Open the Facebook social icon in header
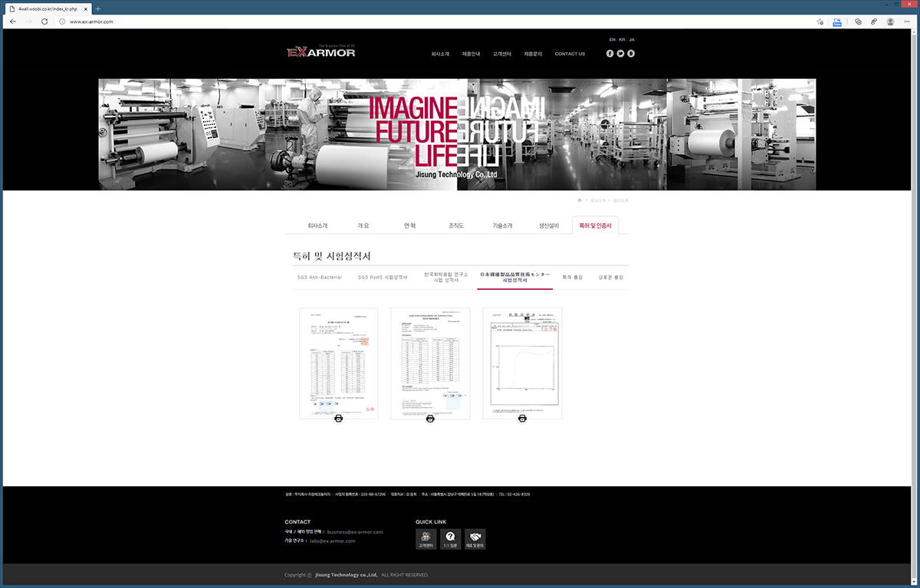 coord(610,54)
